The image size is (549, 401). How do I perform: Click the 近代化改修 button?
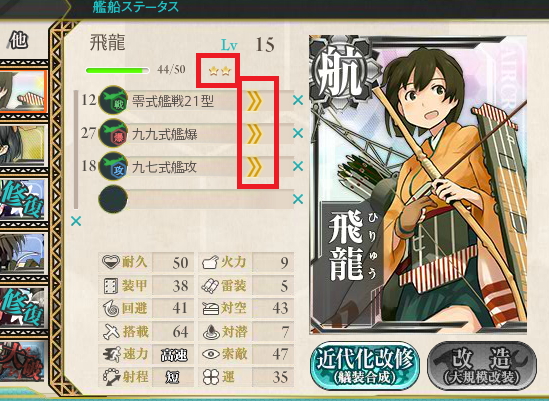365,366
